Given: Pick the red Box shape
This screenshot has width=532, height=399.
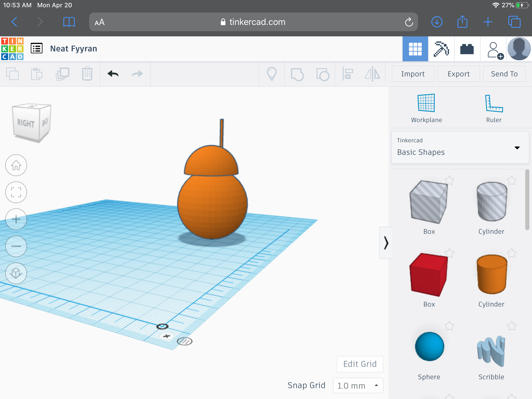Looking at the screenshot, I should 429,275.
